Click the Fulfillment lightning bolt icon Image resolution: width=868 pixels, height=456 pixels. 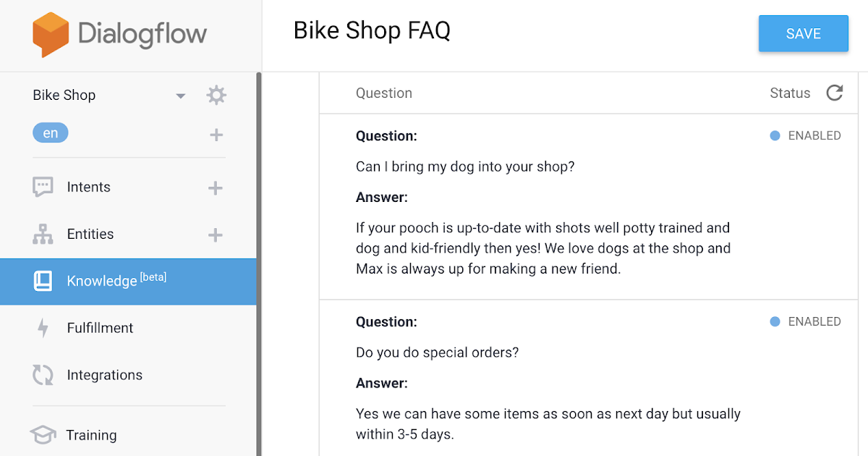pyautogui.click(x=43, y=328)
